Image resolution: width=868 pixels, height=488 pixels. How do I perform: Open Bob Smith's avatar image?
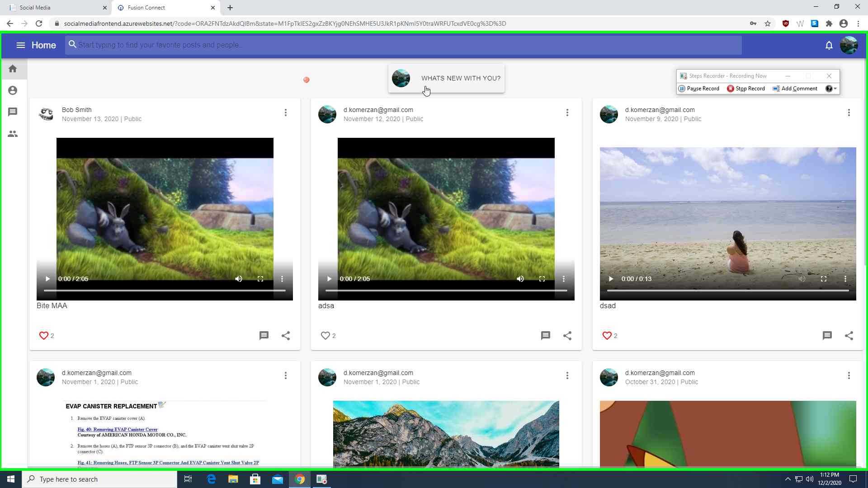pos(46,114)
